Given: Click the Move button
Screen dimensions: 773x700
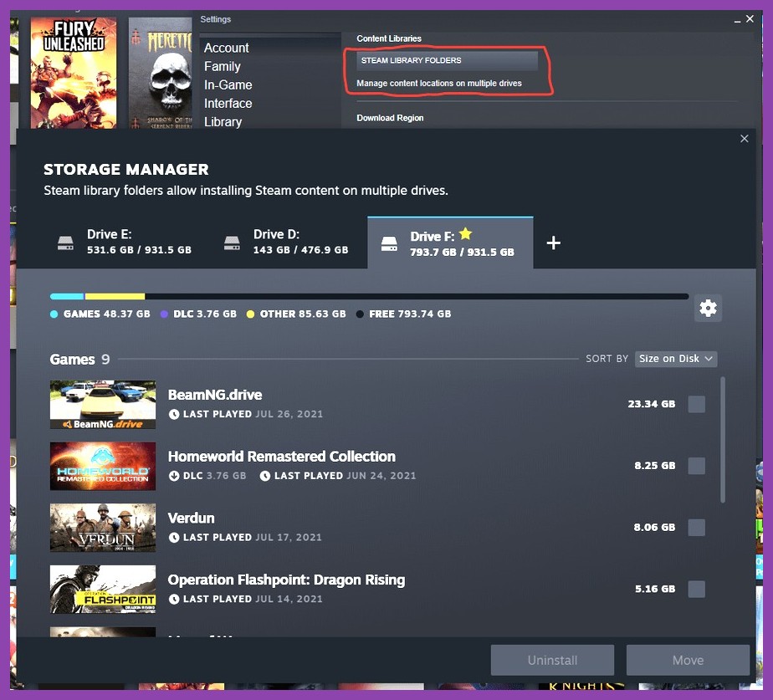Looking at the screenshot, I should [x=688, y=660].
